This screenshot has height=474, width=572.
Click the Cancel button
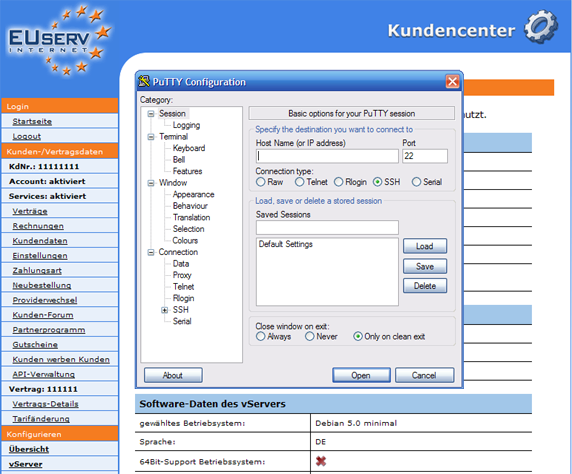424,375
